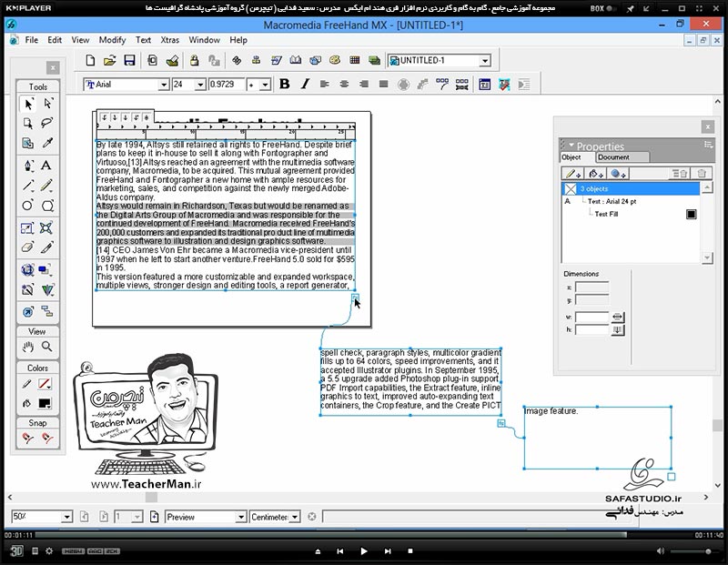
Task: Click the trash delete button in Properties
Action: pyautogui.click(x=702, y=174)
